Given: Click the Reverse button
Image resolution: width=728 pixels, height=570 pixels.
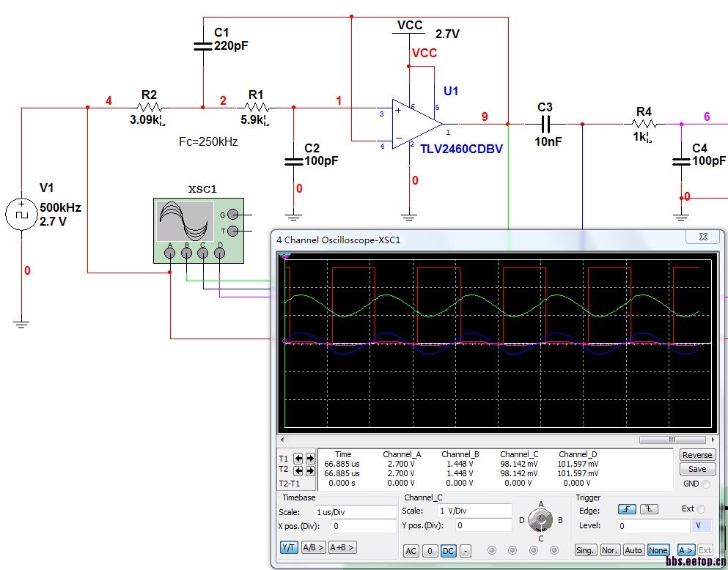Looking at the screenshot, I should click(697, 455).
